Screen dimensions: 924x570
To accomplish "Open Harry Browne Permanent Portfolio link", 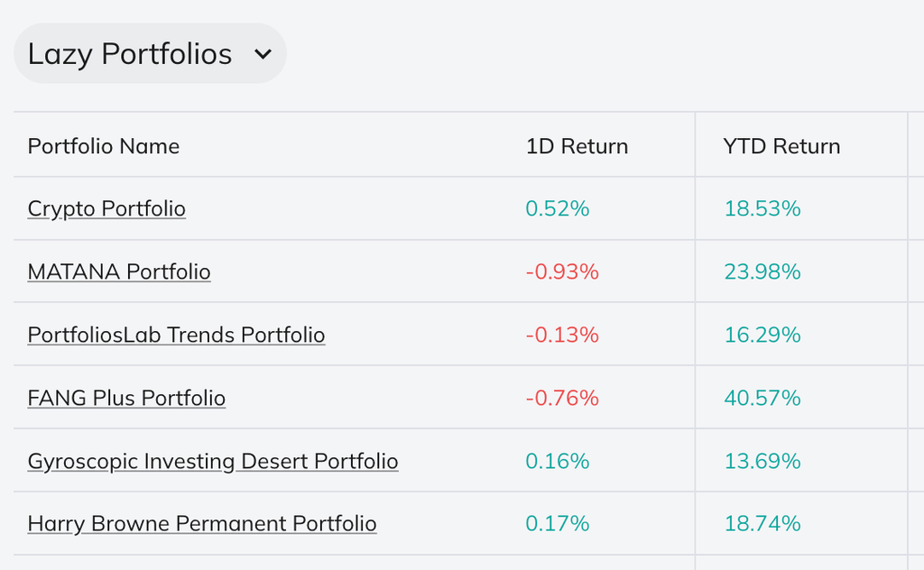I will (202, 524).
